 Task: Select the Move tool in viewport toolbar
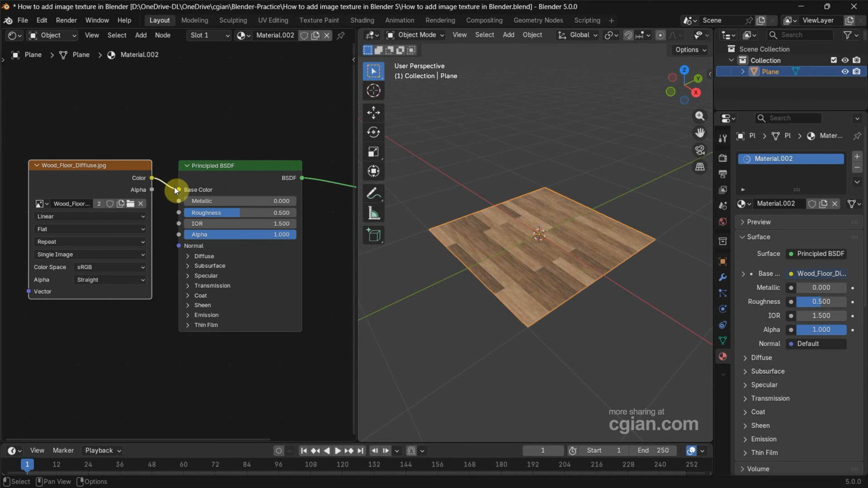click(373, 112)
